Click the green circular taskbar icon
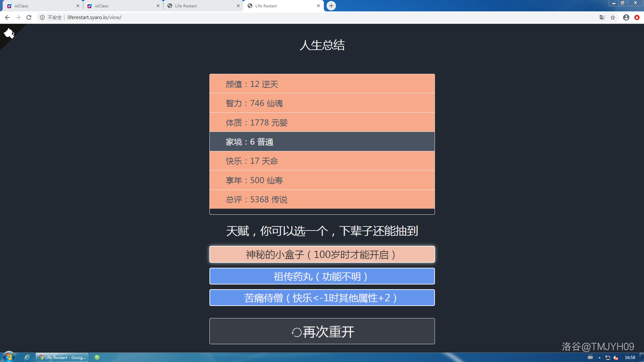The width and height of the screenshot is (644, 362). tap(97, 357)
